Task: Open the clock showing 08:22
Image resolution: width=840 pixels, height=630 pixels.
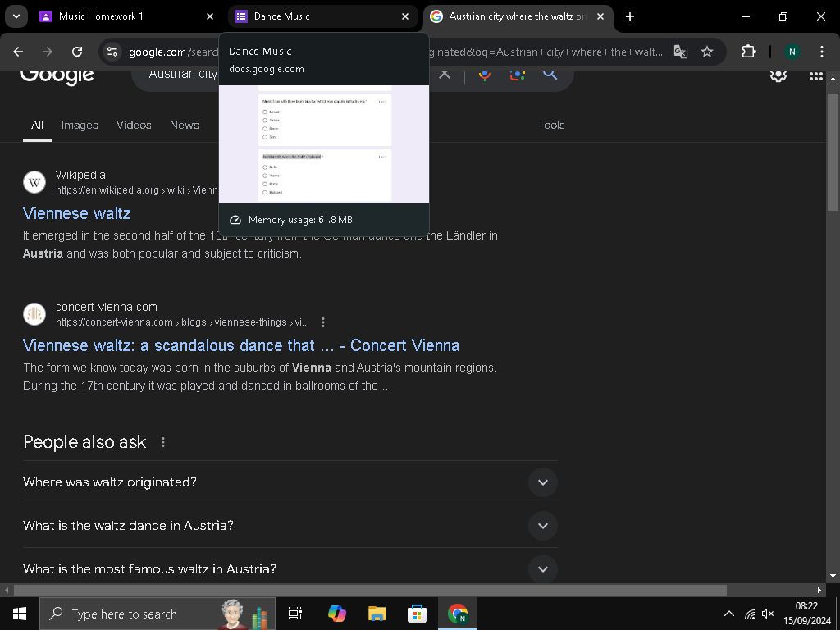Action: coord(807,614)
